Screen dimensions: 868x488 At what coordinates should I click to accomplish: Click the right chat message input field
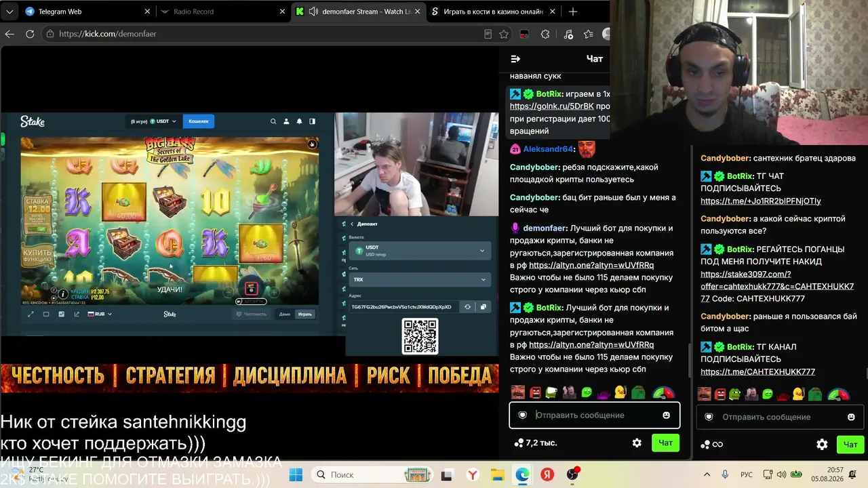click(779, 417)
